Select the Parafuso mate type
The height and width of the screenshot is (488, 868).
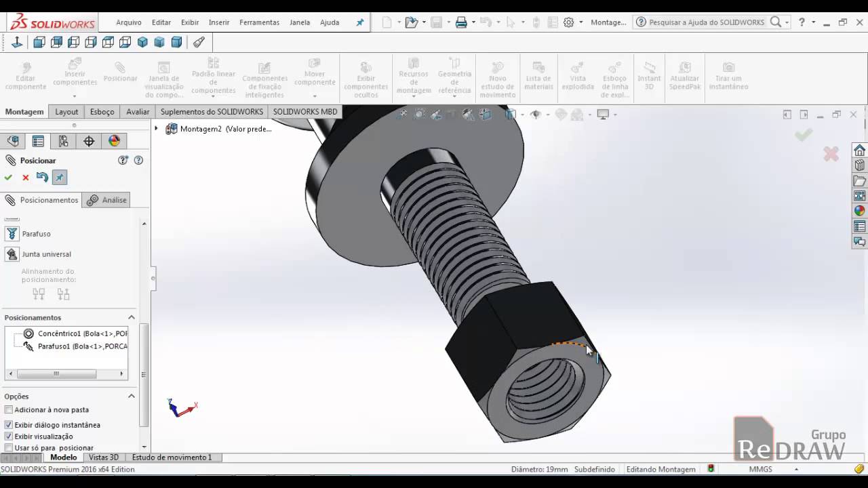point(12,234)
